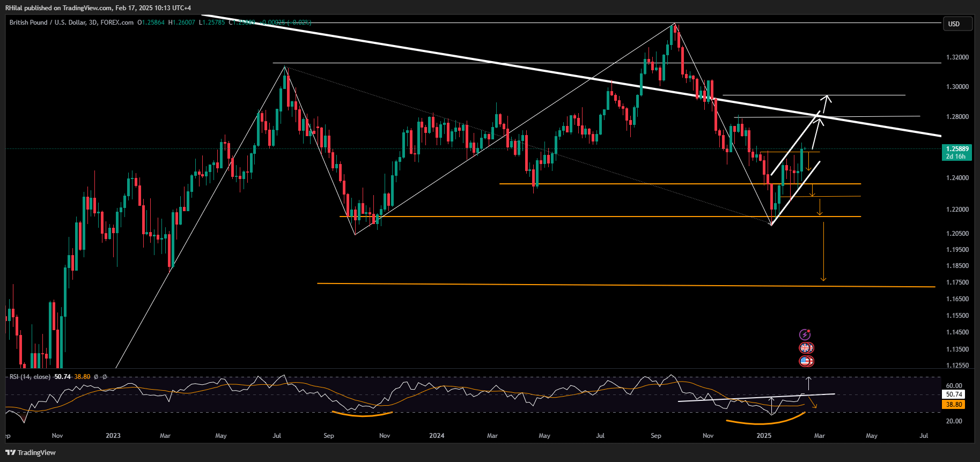980x462 pixels.
Task: Click the current price label 1.25889
Action: [957, 149]
